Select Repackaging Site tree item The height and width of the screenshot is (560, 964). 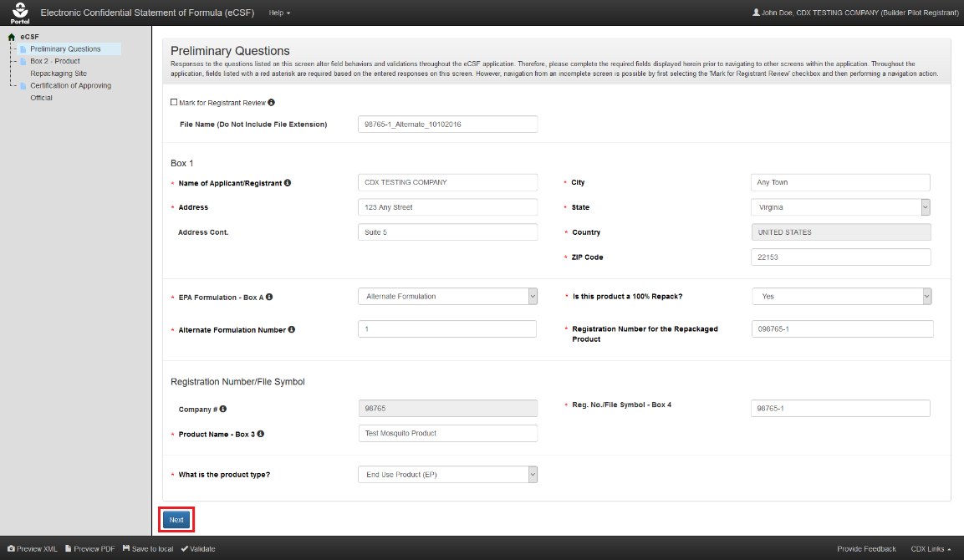[x=59, y=74]
